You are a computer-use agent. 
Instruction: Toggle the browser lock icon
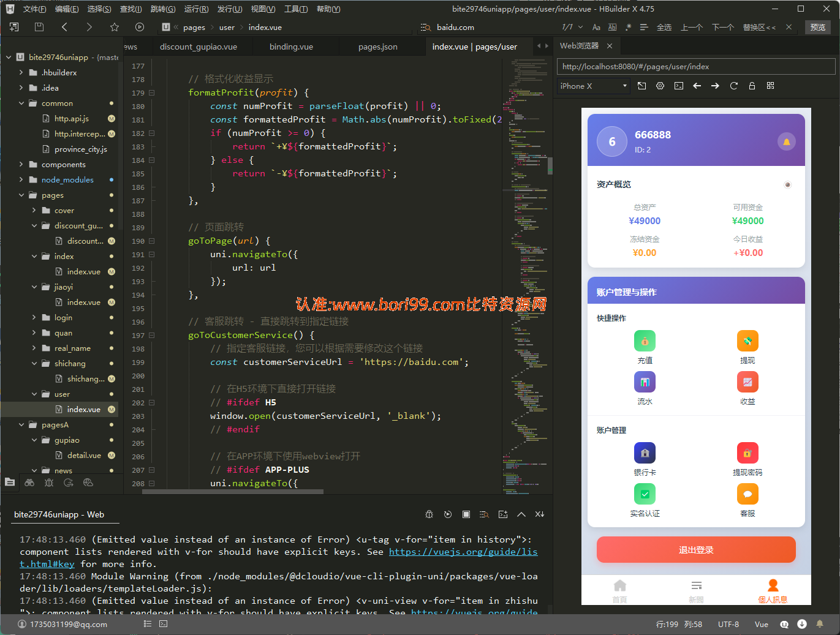752,86
